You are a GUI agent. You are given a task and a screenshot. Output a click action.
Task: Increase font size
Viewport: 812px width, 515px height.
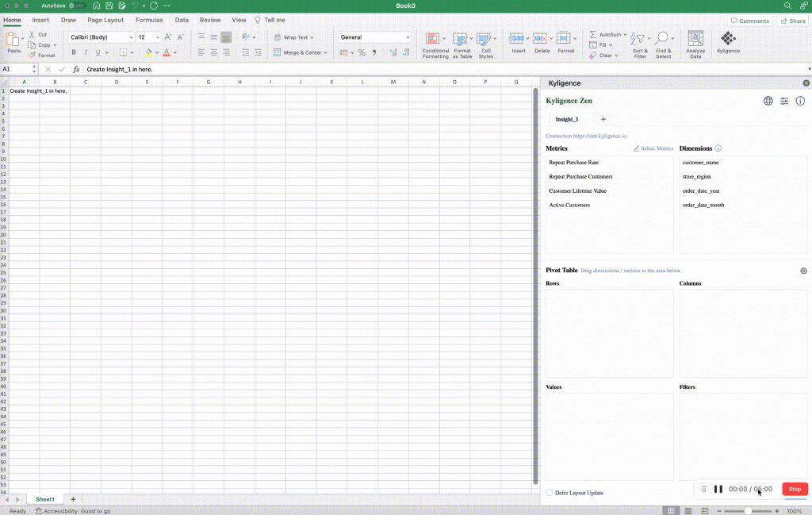click(168, 37)
